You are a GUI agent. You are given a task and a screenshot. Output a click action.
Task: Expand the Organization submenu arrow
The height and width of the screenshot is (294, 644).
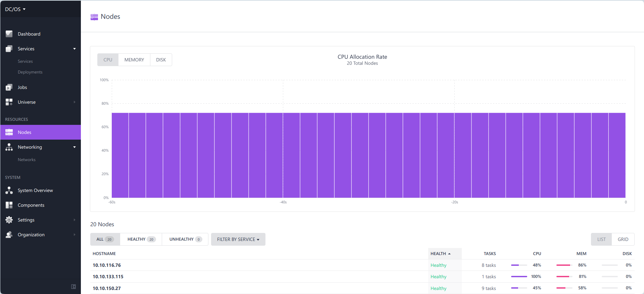[75, 235]
